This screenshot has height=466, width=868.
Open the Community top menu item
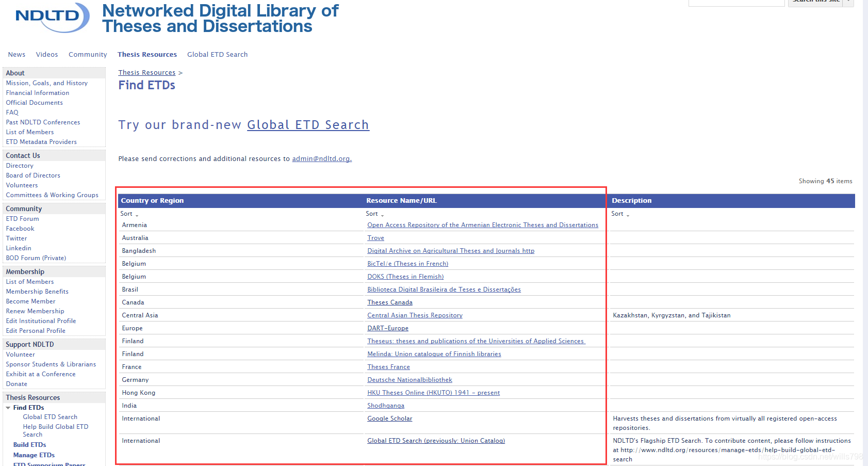tap(88, 55)
